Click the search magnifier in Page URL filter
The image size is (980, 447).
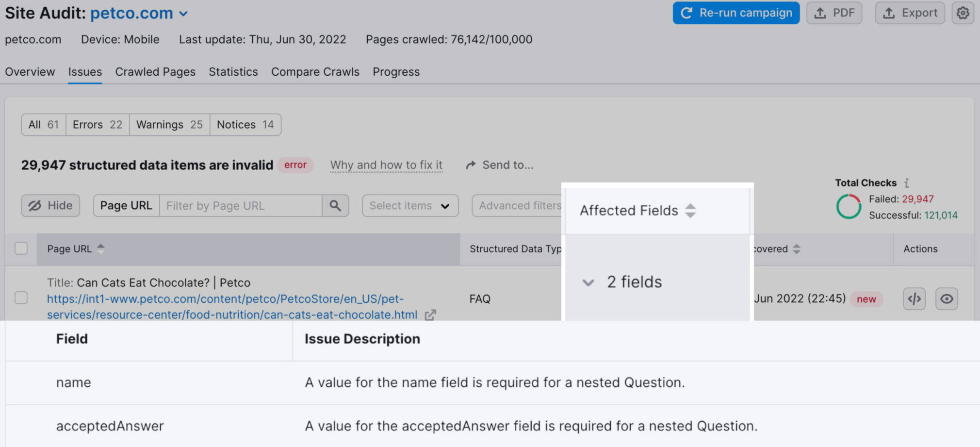(x=335, y=206)
